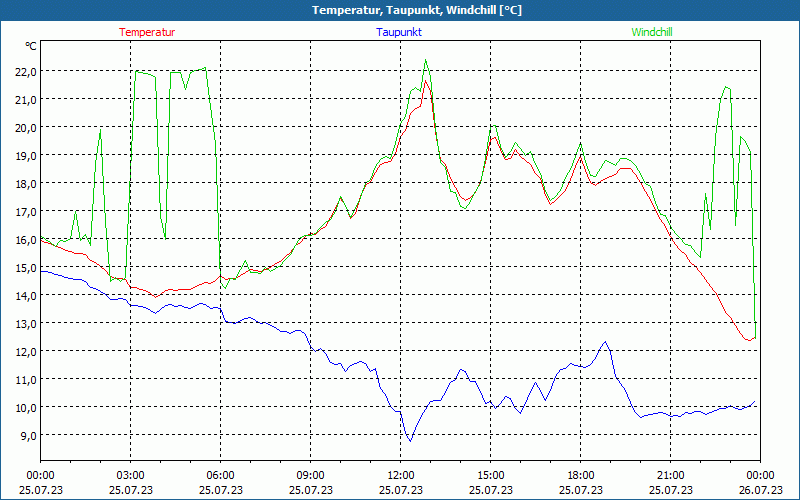Select the 19,0 y-axis label

(x=24, y=156)
